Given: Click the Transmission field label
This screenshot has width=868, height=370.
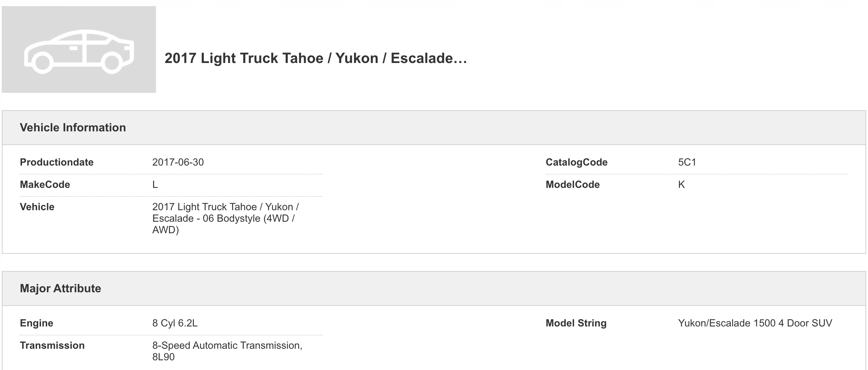Looking at the screenshot, I should (x=52, y=346).
